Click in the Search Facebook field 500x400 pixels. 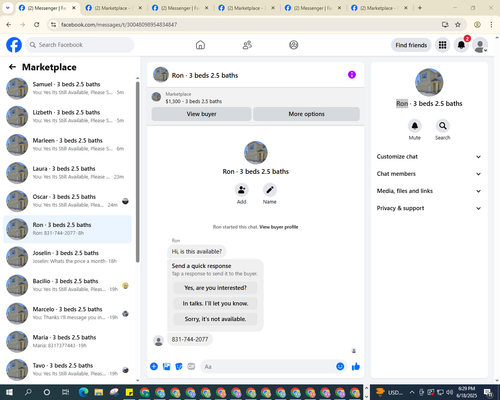(x=80, y=45)
